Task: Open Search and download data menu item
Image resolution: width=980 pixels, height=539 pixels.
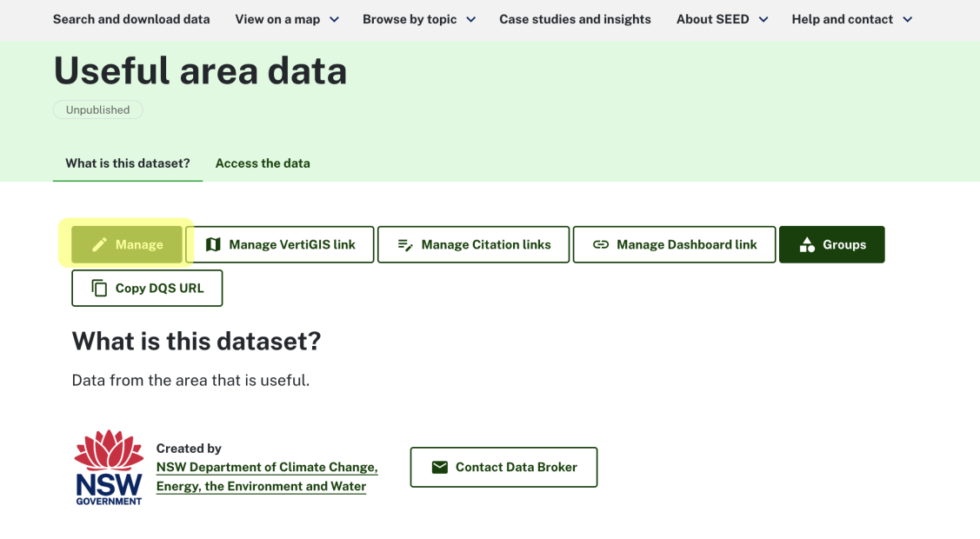Action: click(x=131, y=19)
